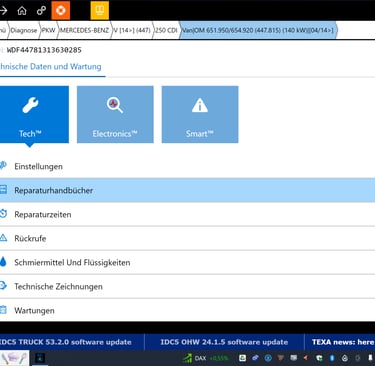The width and height of the screenshot is (375, 366).
Task: Select the Tech wrench tile
Action: (34, 114)
